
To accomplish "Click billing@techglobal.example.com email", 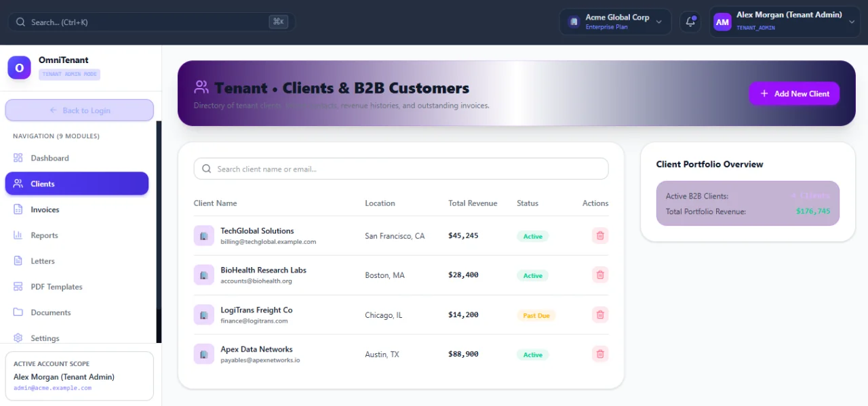I will tap(268, 242).
